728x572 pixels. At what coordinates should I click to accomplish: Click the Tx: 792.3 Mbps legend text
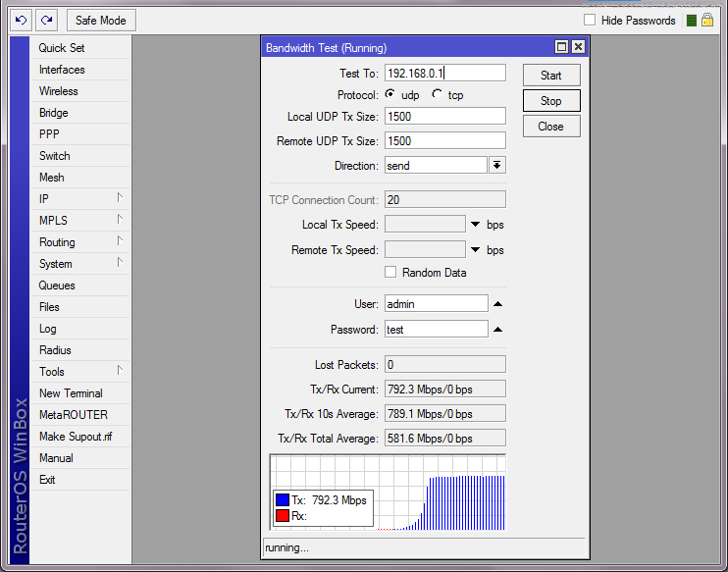coord(329,500)
